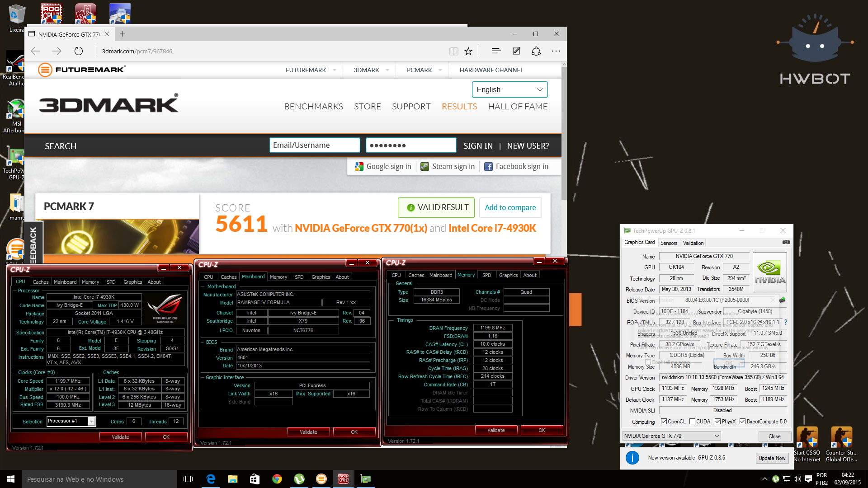Open Graphics tab in right CPU-Z window

[x=508, y=275]
